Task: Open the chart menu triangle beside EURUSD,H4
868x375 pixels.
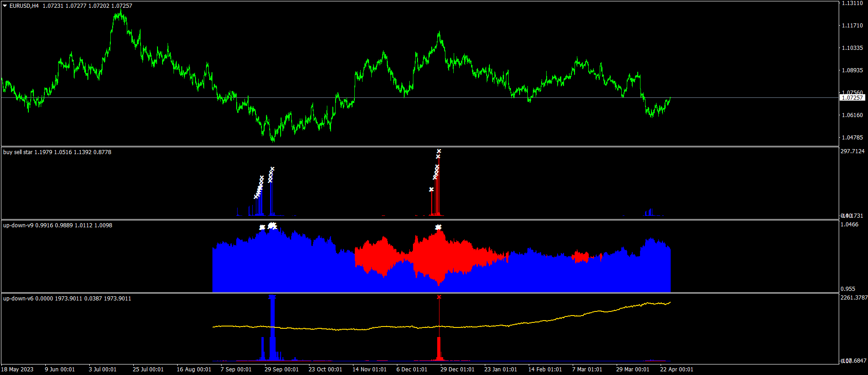Action: coord(5,6)
